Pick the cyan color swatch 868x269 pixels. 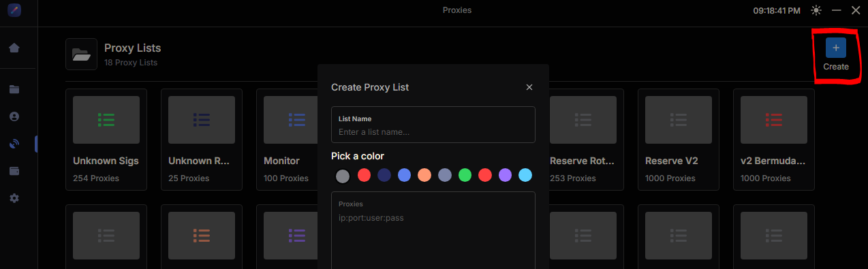525,176
